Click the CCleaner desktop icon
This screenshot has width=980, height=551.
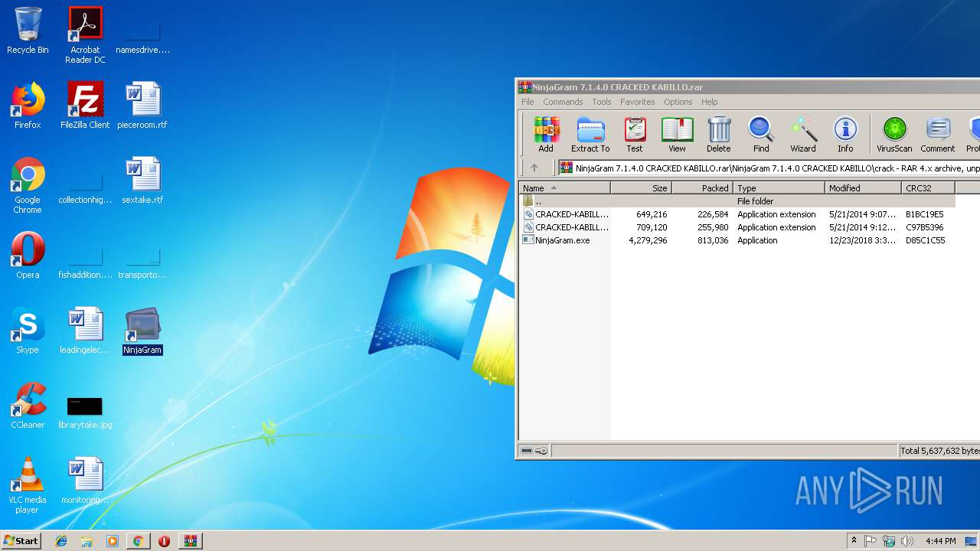click(x=28, y=406)
